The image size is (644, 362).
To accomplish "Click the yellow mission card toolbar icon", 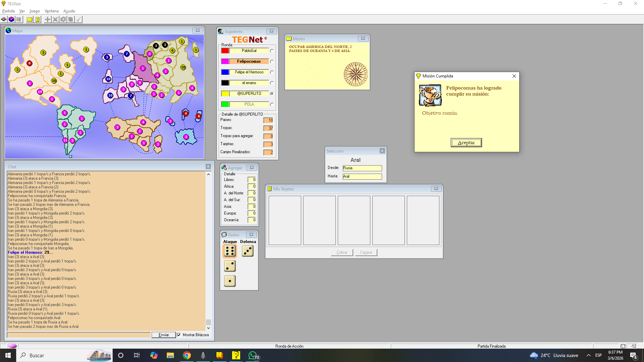I will 30,19.
